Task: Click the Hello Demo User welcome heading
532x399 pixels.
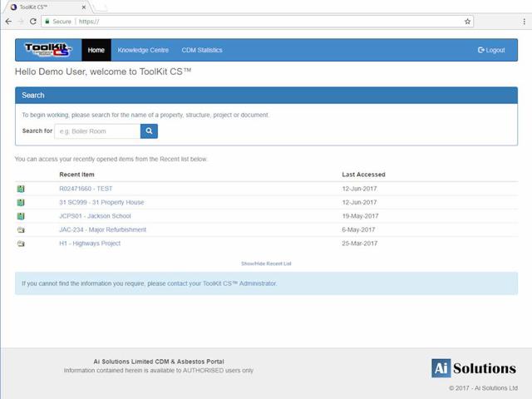Action: tap(103, 71)
